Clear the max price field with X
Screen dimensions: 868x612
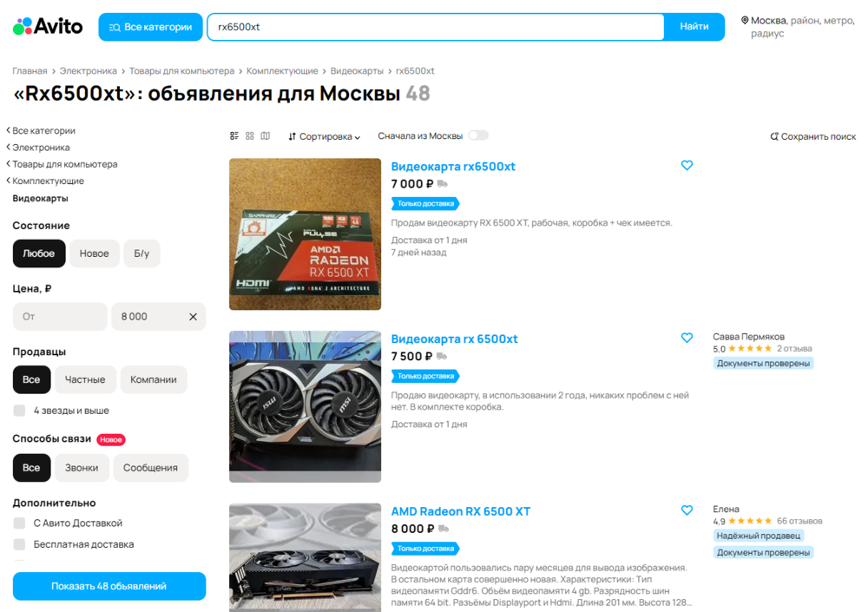tap(193, 317)
